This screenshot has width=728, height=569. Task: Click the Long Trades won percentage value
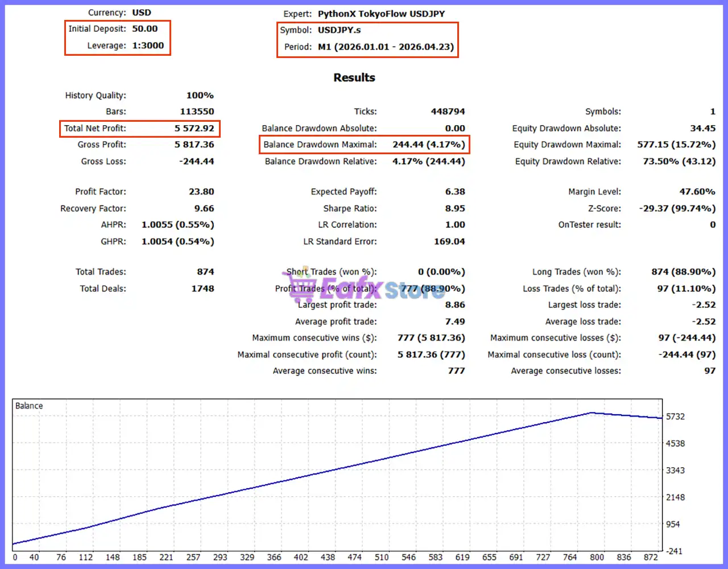tap(683, 272)
